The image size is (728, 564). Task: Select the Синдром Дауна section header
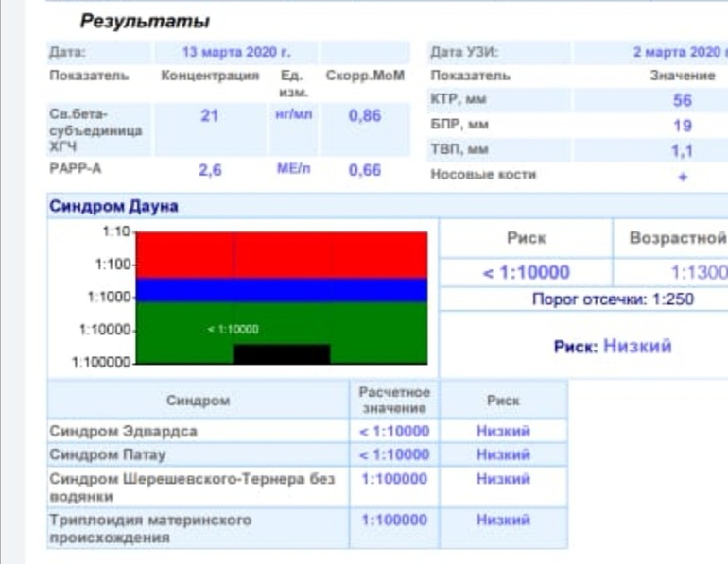click(x=113, y=206)
